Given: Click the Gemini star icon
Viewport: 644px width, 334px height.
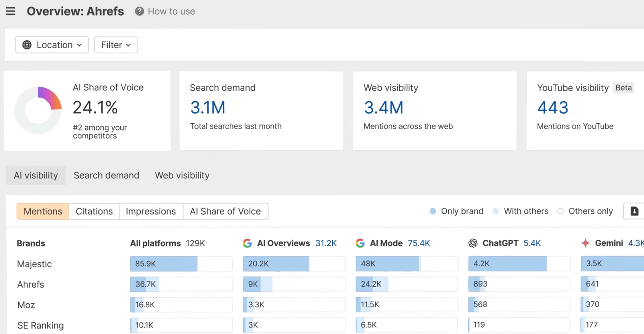Looking at the screenshot, I should click(x=586, y=243).
